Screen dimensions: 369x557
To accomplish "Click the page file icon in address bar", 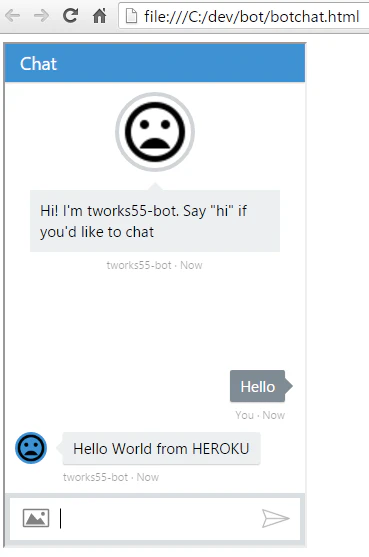I will 131,16.
